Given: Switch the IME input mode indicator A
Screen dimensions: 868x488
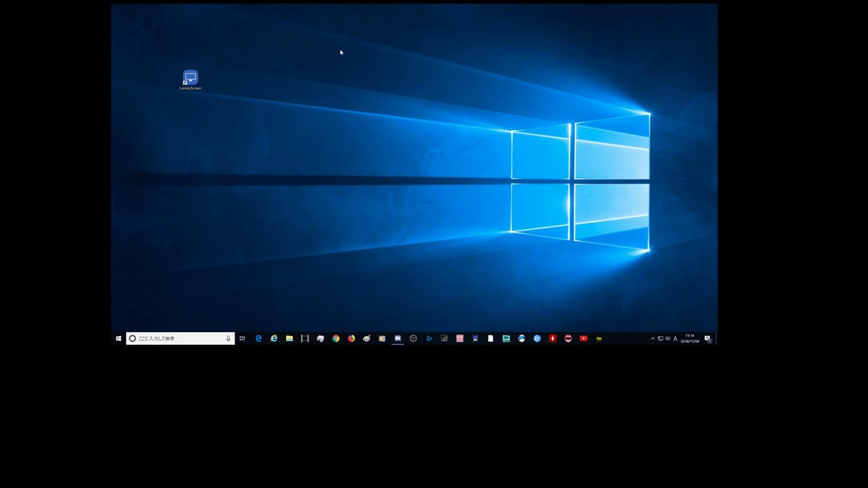Looking at the screenshot, I should pos(675,338).
